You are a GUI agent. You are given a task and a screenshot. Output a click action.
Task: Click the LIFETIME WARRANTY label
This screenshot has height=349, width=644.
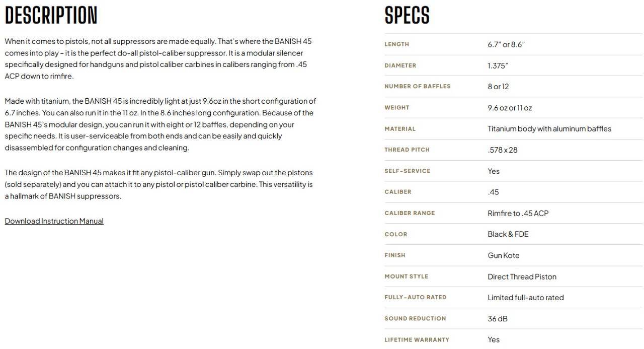pyautogui.click(x=417, y=340)
